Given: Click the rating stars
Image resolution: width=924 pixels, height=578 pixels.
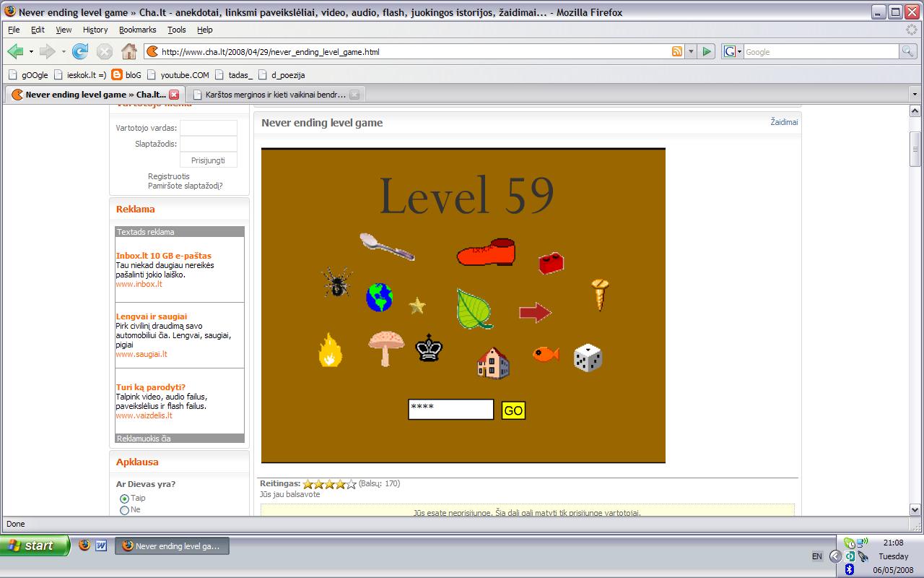Looking at the screenshot, I should [x=330, y=484].
